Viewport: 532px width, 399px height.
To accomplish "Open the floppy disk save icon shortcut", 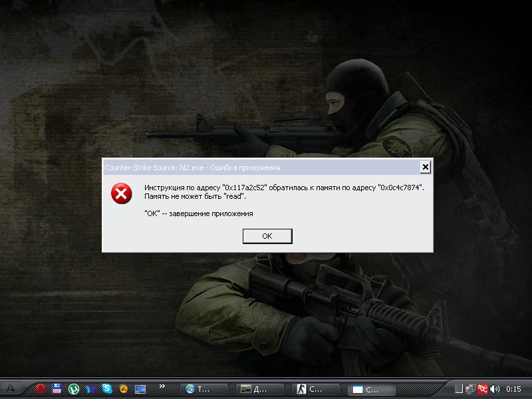I will [57, 389].
